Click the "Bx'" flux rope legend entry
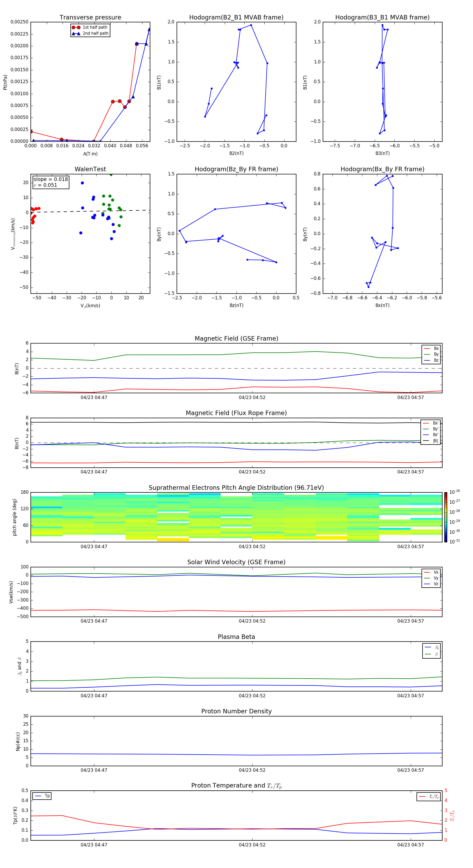Image resolution: width=473 pixels, height=868 pixels. point(431,423)
